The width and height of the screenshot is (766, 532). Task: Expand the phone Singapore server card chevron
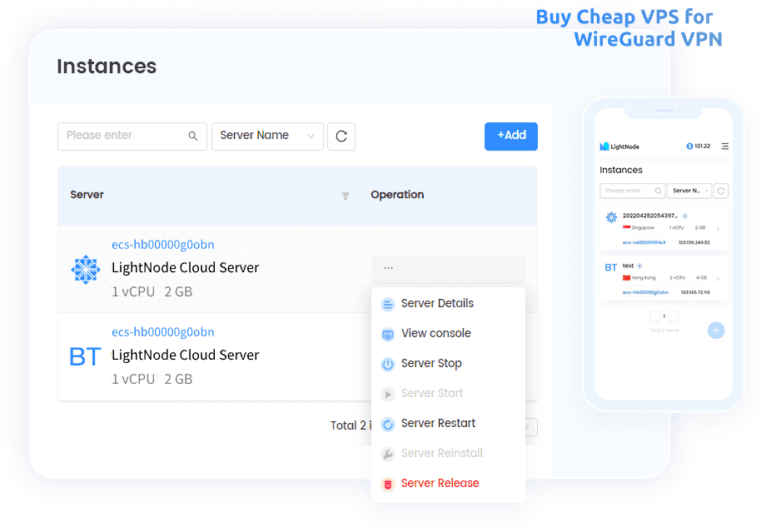click(718, 229)
